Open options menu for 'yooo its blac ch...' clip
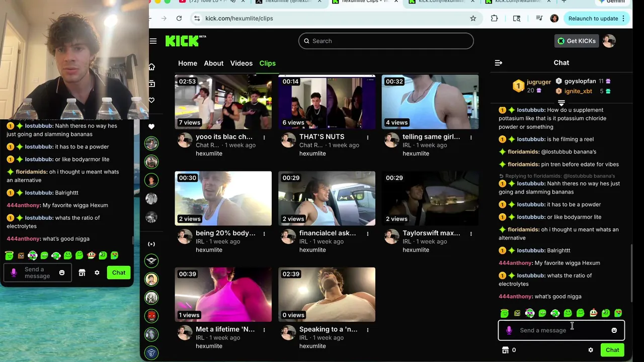The image size is (644, 362). 264,137
